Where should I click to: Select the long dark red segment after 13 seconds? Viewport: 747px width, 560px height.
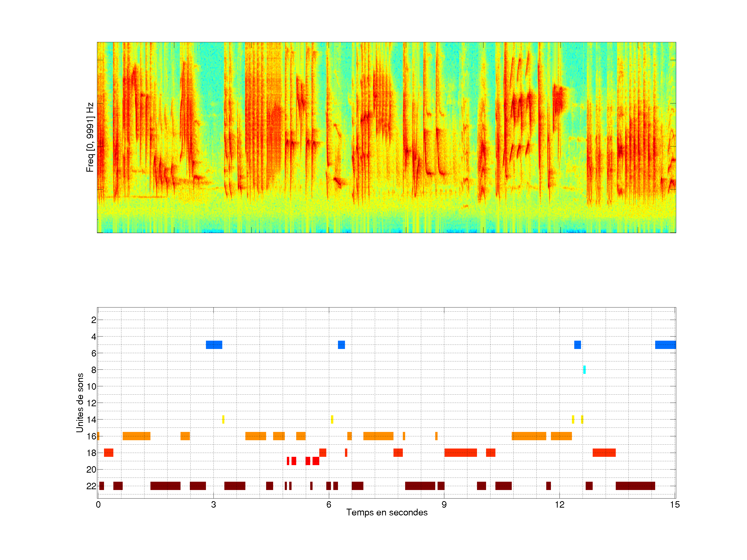[635, 486]
